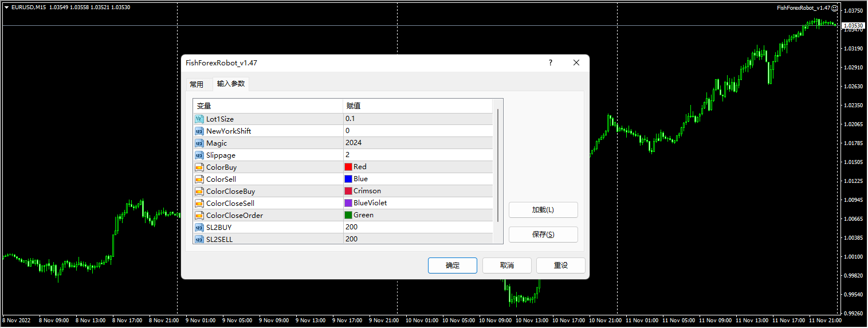Click the EURUSD,M15 chart title text
868x328 pixels.
pyautogui.click(x=29, y=7)
